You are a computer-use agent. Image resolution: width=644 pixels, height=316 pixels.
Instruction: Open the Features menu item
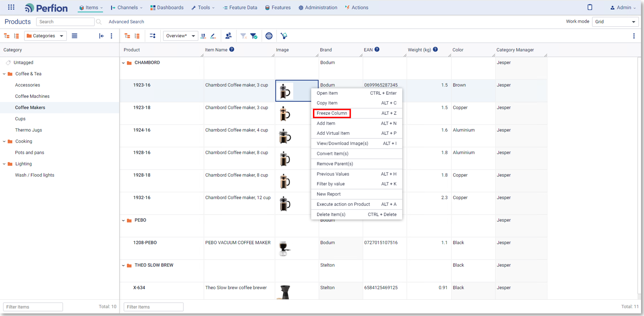click(x=278, y=7)
